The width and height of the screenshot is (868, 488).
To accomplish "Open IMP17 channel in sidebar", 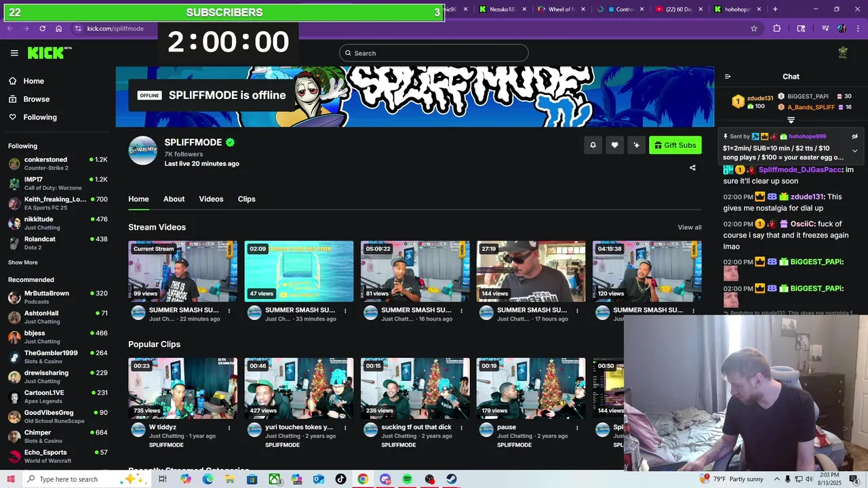I will click(58, 183).
